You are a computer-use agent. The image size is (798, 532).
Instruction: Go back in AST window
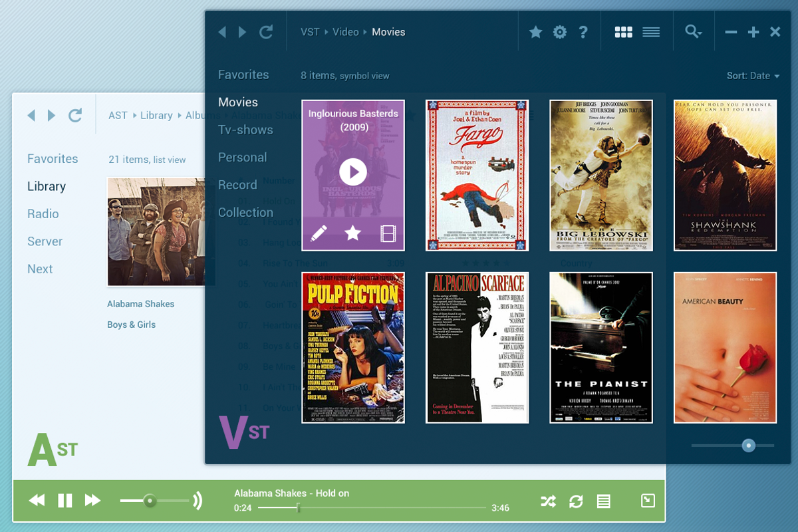click(x=31, y=116)
